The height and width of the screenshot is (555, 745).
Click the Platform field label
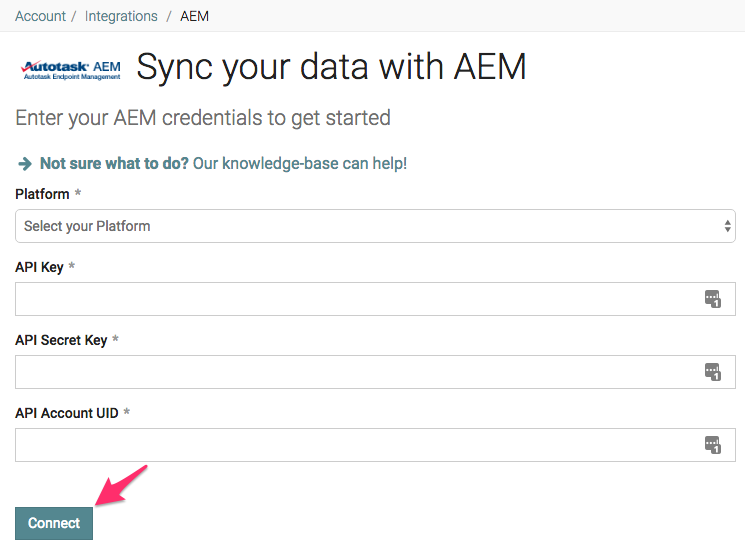click(42, 194)
